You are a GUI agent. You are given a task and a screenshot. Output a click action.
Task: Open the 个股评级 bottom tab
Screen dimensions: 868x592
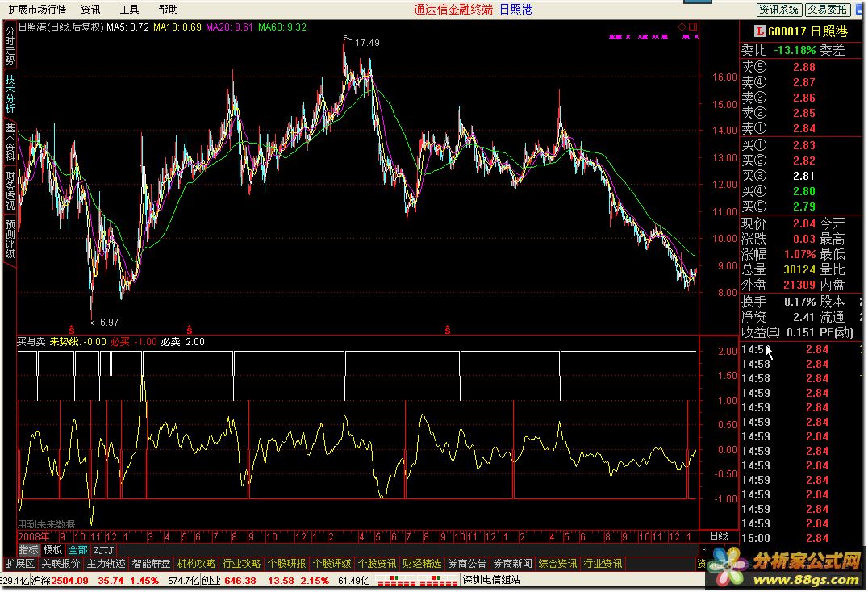point(332,564)
